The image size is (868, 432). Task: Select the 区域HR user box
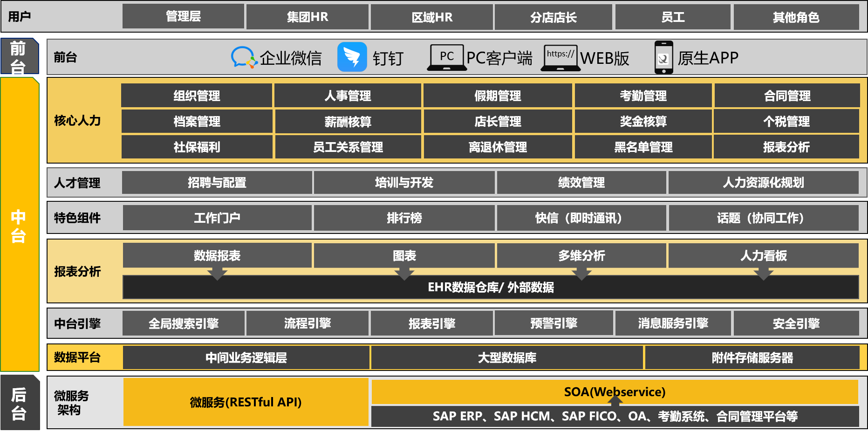[432, 17]
